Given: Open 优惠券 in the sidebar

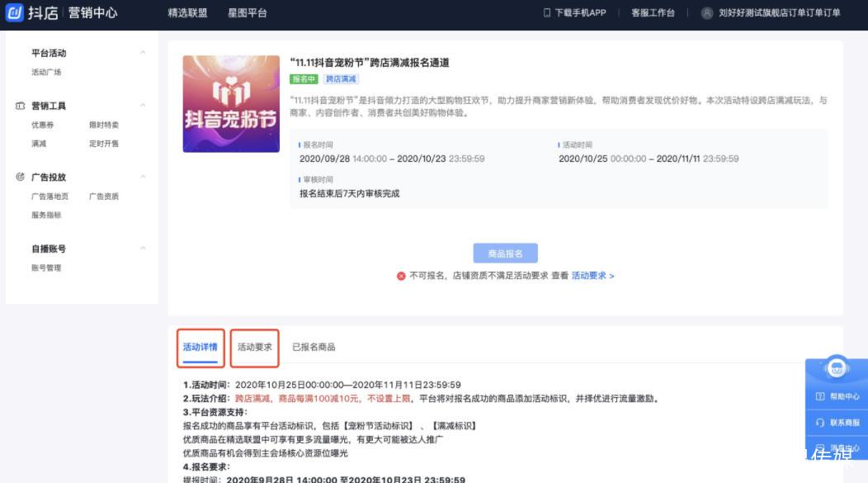Looking at the screenshot, I should click(43, 125).
